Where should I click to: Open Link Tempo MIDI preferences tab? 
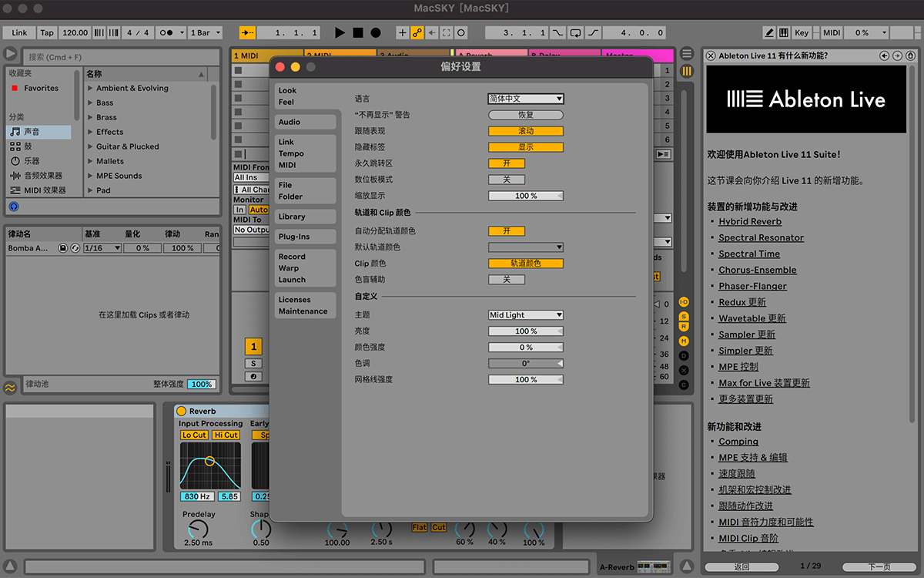click(x=305, y=153)
